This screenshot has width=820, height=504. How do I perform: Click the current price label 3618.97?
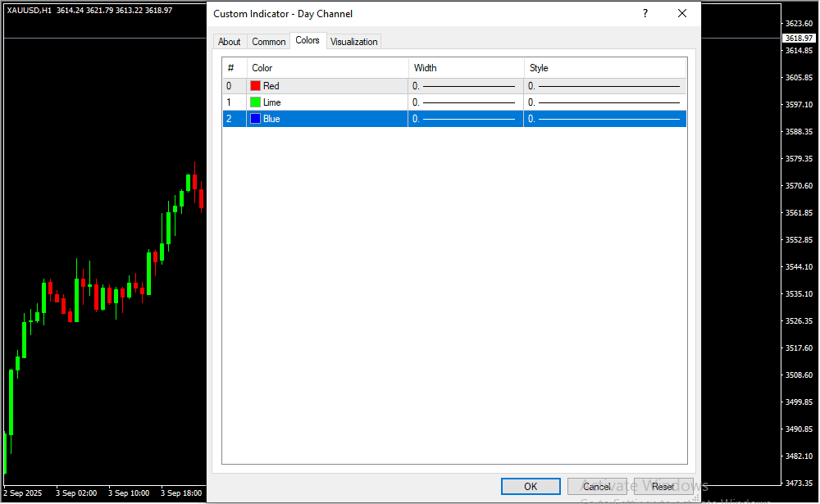point(798,39)
